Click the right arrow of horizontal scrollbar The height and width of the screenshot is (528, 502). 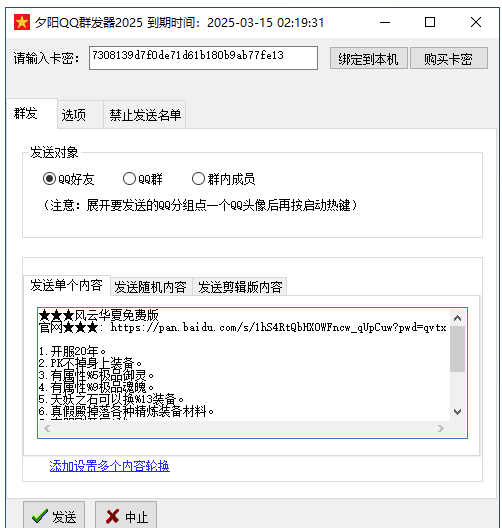coord(441,428)
